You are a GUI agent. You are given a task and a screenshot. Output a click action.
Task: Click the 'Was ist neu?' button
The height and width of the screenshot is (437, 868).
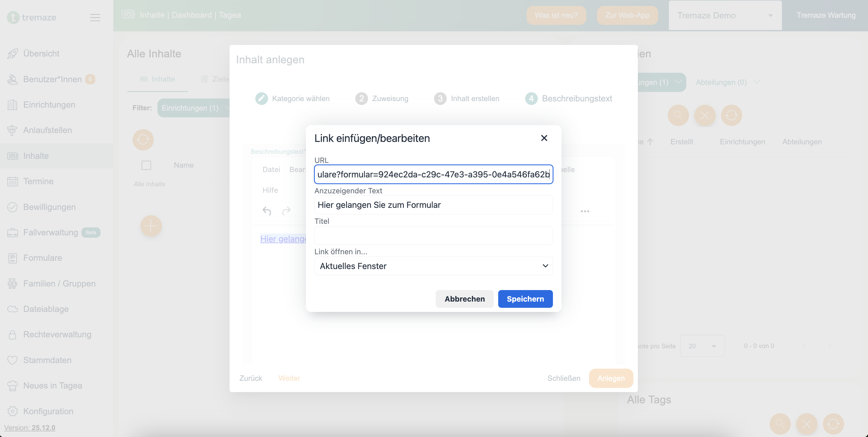point(556,15)
